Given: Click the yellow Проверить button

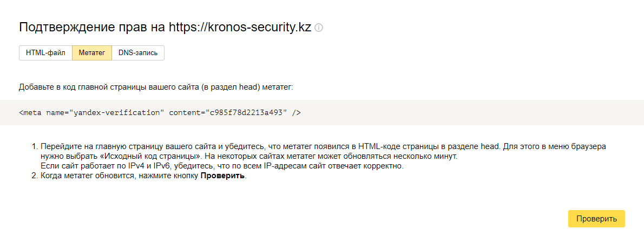Looking at the screenshot, I should coord(596,219).
